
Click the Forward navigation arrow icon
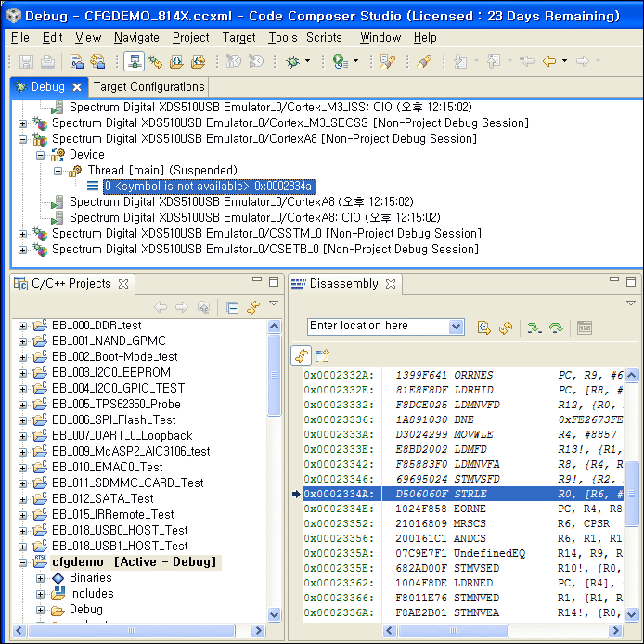583,61
